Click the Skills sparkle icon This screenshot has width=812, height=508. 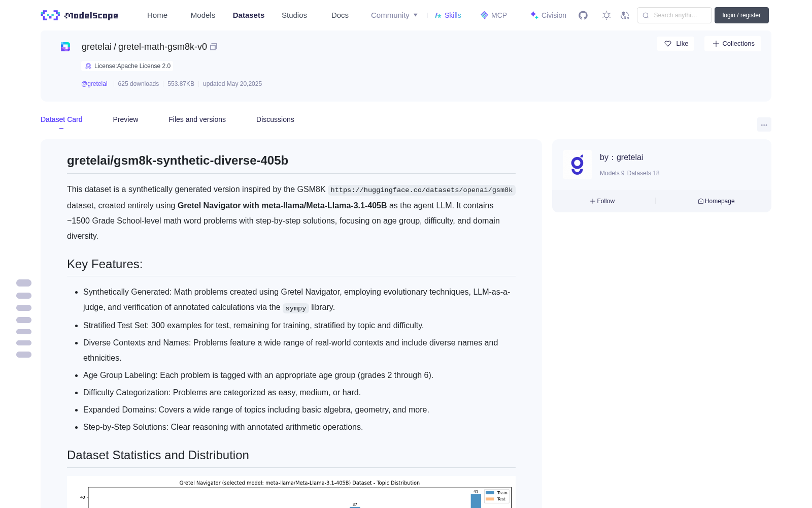[438, 15]
